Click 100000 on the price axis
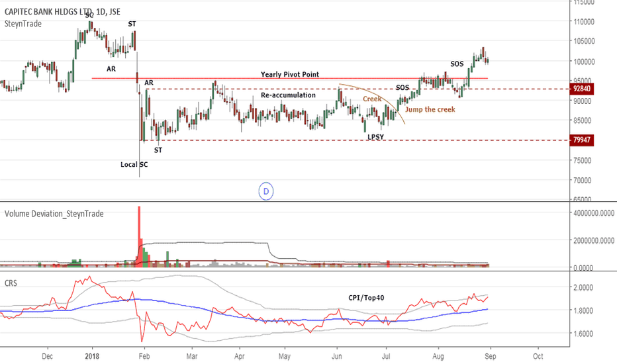The height and width of the screenshot is (364, 617). tap(584, 62)
